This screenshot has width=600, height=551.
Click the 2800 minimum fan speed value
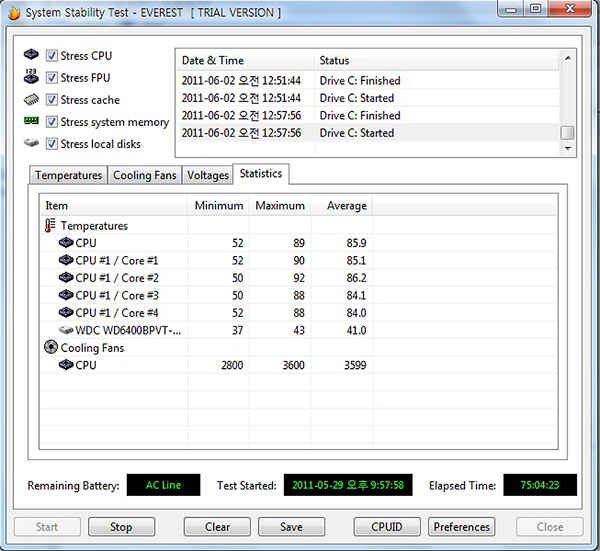click(x=232, y=365)
